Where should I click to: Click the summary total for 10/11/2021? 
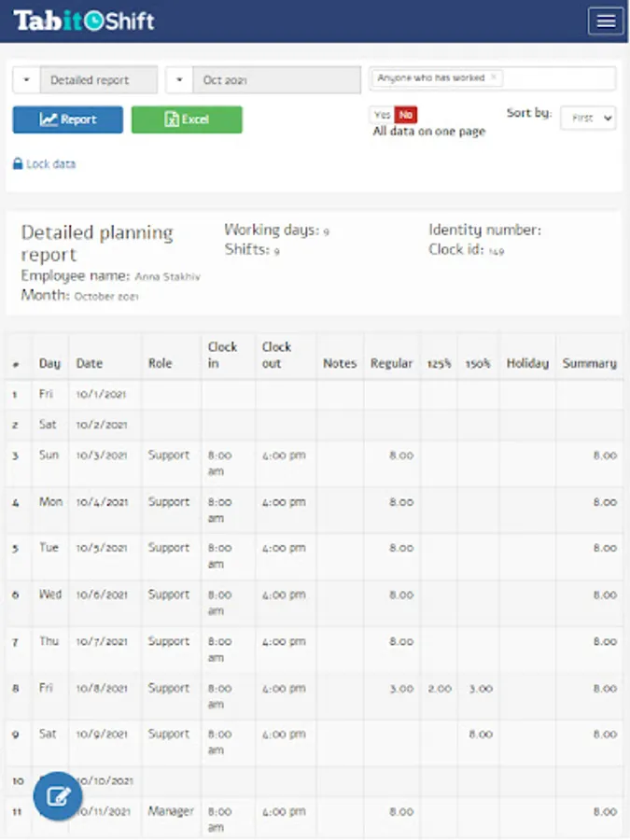point(605,812)
